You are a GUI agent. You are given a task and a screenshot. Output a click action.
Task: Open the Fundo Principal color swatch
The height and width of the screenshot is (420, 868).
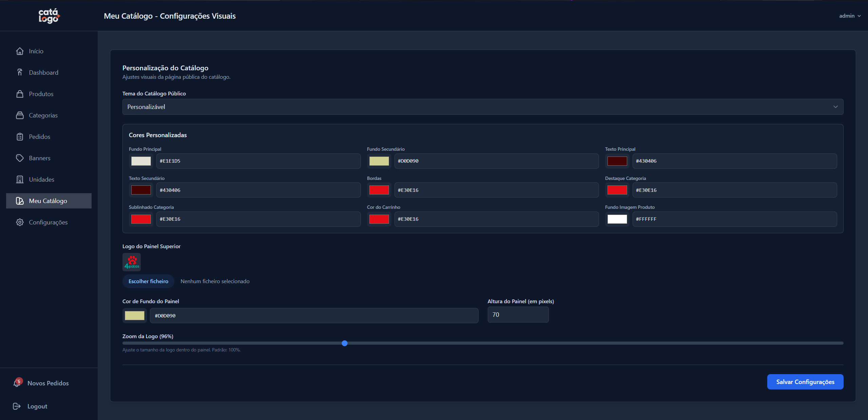tap(141, 161)
